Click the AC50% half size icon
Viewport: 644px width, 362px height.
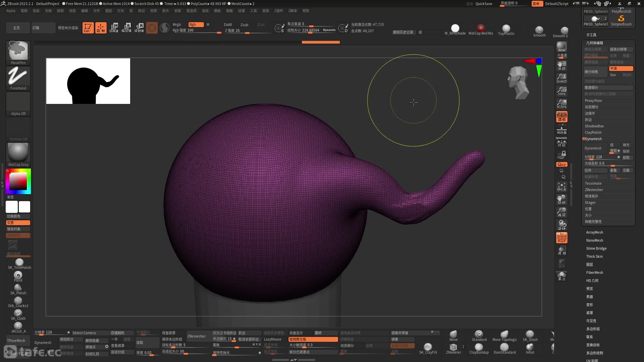[562, 104]
